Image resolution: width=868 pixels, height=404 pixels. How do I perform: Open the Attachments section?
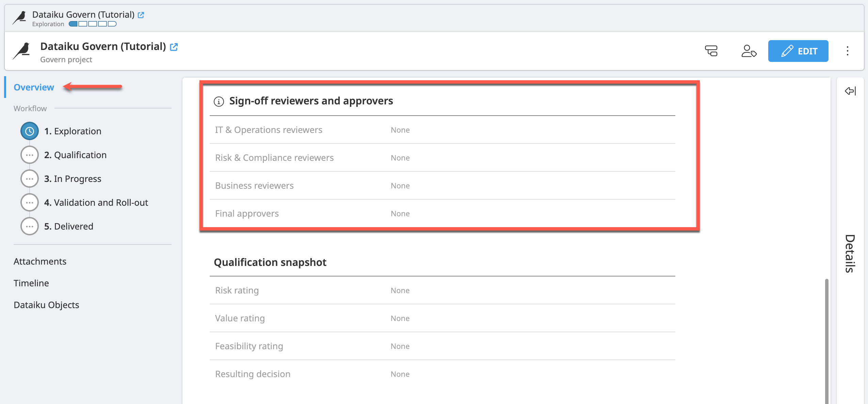coord(40,262)
